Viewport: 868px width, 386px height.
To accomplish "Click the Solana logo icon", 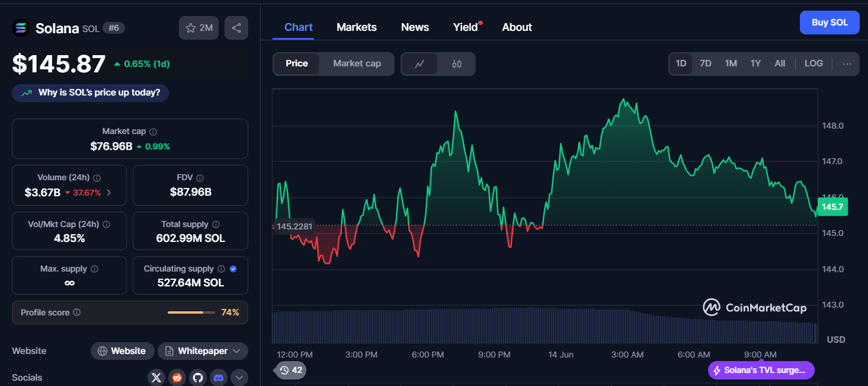I will pyautogui.click(x=21, y=28).
